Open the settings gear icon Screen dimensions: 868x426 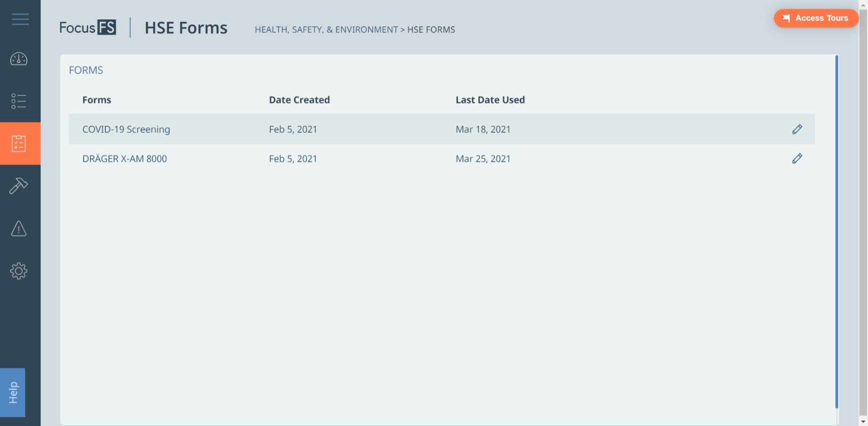(19, 271)
